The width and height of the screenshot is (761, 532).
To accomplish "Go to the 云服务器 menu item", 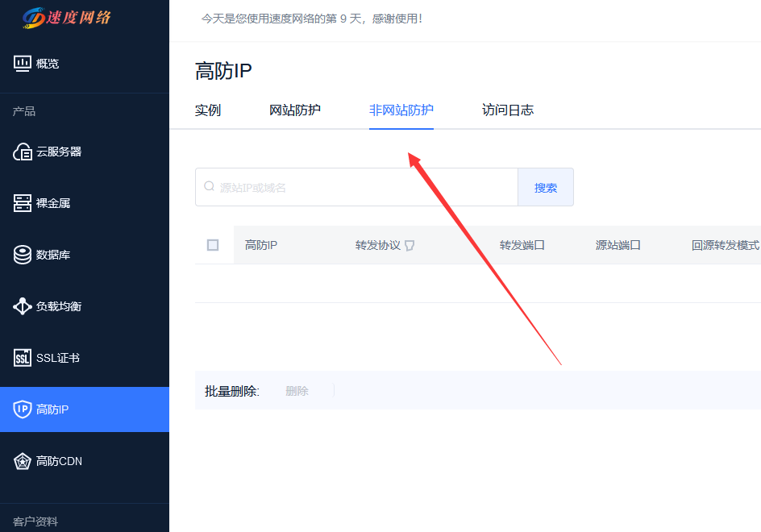I will click(85, 152).
